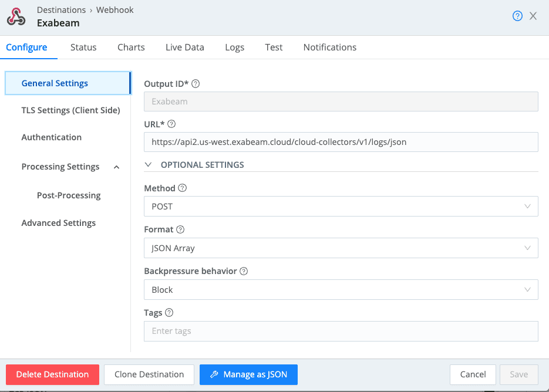Open the Method dropdown showing POST
The image size is (549, 392).
coord(341,207)
